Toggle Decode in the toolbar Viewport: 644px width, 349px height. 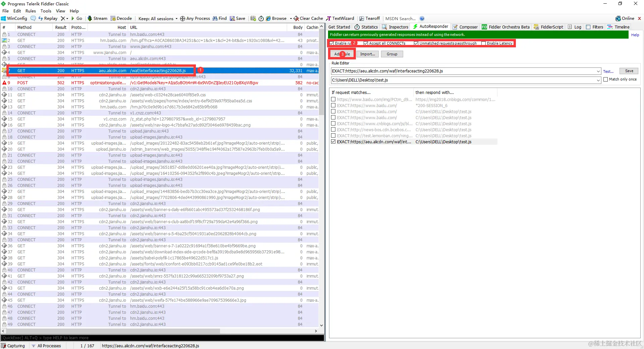coord(121,18)
